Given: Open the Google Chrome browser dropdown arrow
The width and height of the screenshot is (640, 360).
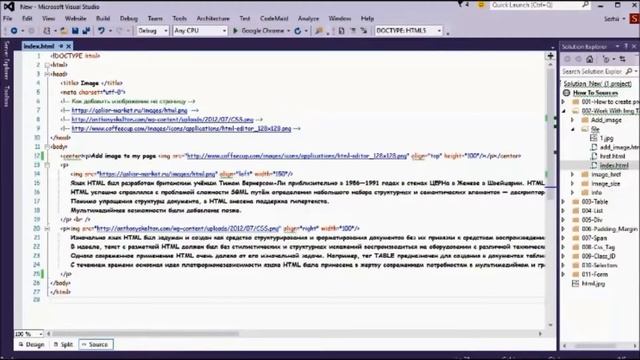Looking at the screenshot, I should click(289, 31).
